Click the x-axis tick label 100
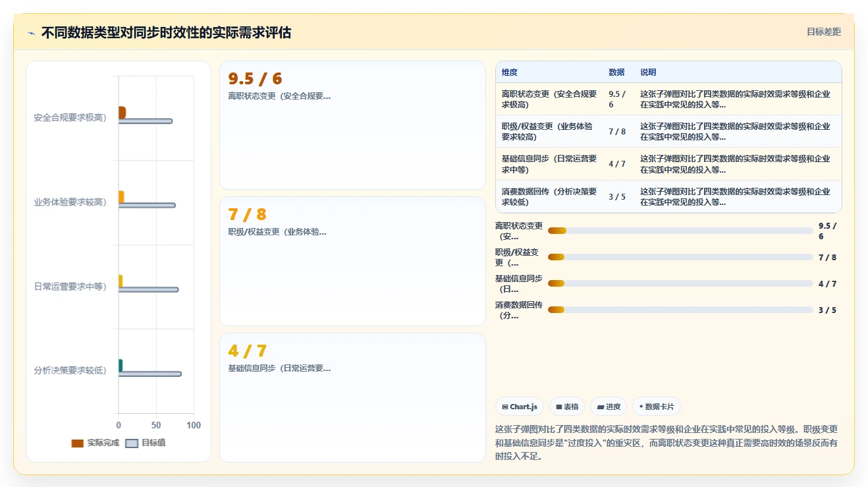The image size is (868, 487). tap(194, 426)
